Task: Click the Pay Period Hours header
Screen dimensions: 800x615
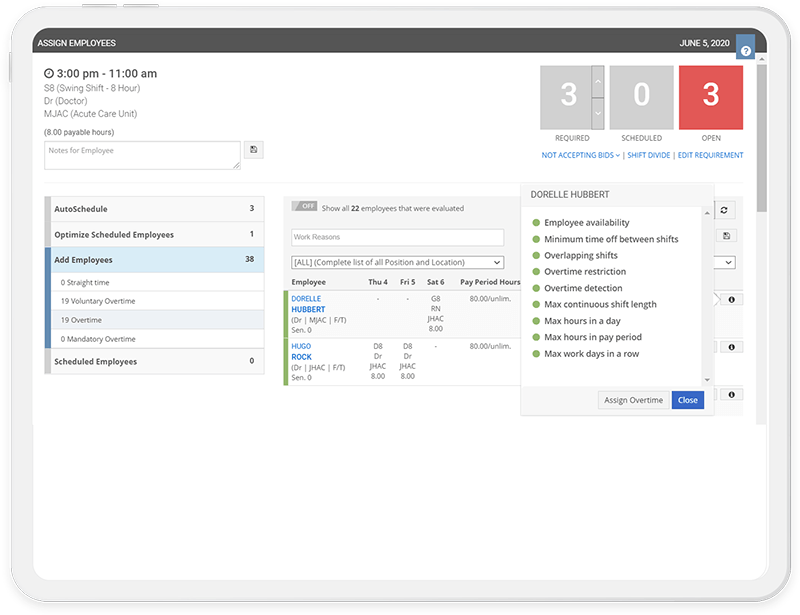Action: pyautogui.click(x=490, y=282)
